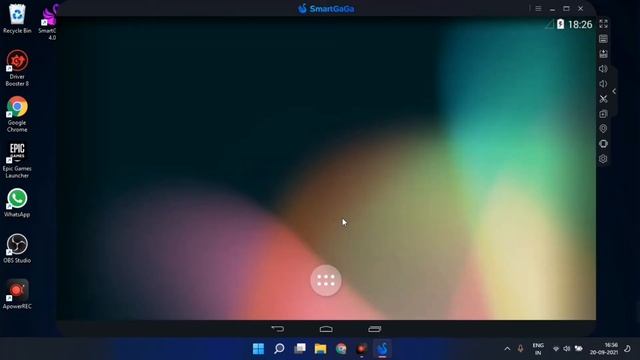This screenshot has height=360, width=640.
Task: Open keyboard mapping in SmartGaGa sidebar
Action: coord(603,39)
